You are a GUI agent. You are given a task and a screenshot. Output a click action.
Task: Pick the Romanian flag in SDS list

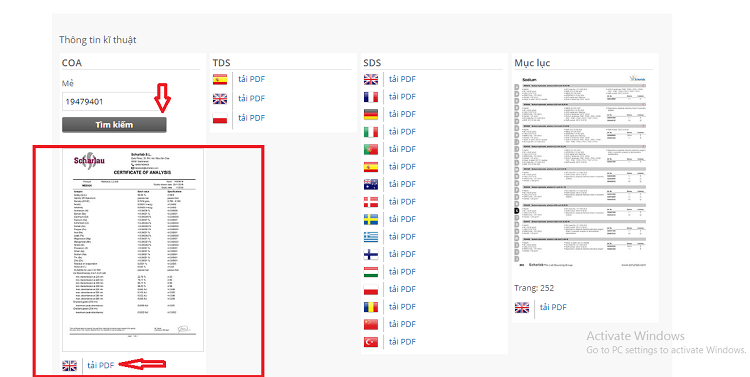(371, 307)
